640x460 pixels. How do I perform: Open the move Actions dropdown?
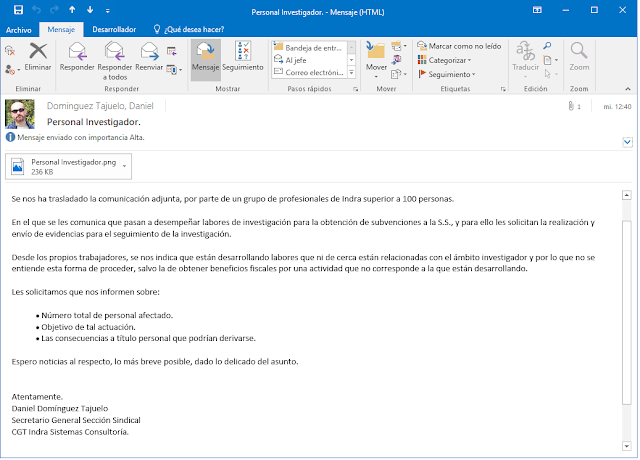point(399,74)
